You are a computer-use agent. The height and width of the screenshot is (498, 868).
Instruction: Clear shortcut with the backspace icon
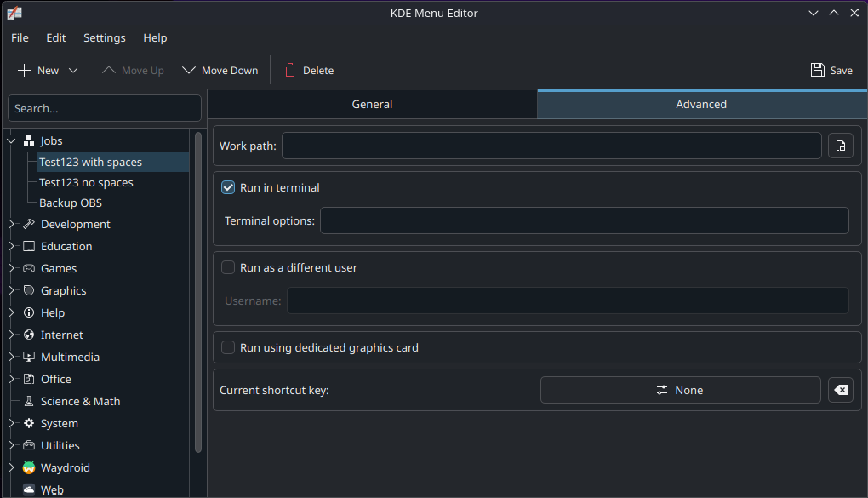[x=841, y=390]
